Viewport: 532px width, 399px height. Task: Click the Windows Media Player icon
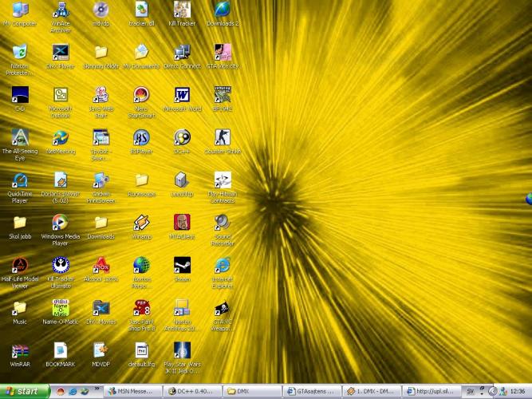tap(60, 223)
